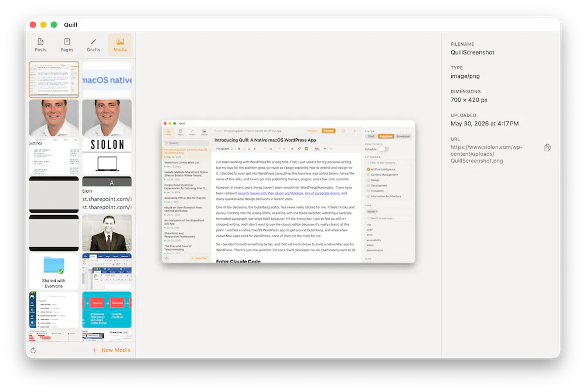Refresh the media library list
The height and width of the screenshot is (392, 586).
pos(33,350)
